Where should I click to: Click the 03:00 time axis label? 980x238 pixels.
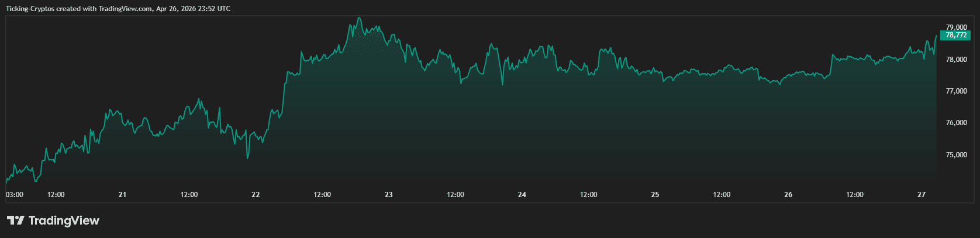click(x=15, y=195)
